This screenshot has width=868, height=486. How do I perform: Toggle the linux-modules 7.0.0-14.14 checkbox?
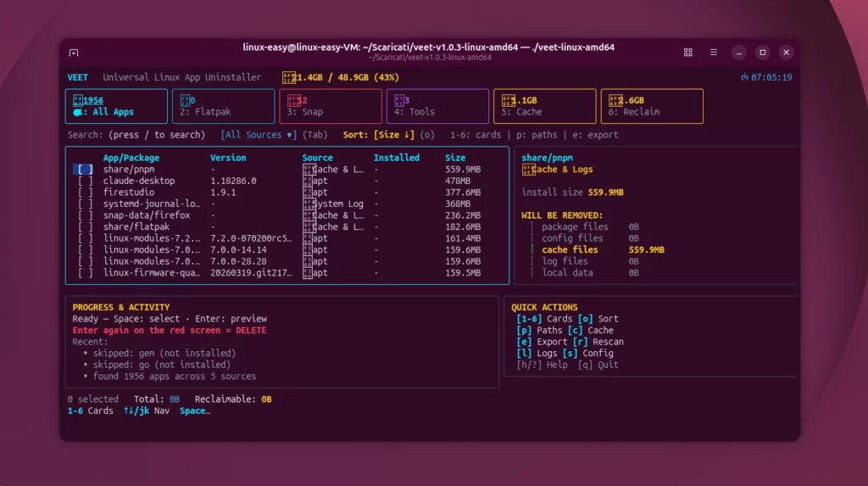pos(85,250)
